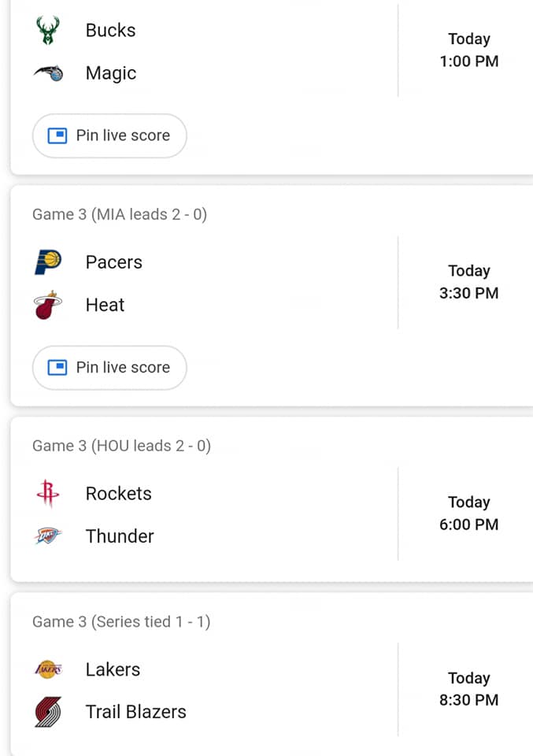Select the Rockets team name

pyautogui.click(x=119, y=493)
